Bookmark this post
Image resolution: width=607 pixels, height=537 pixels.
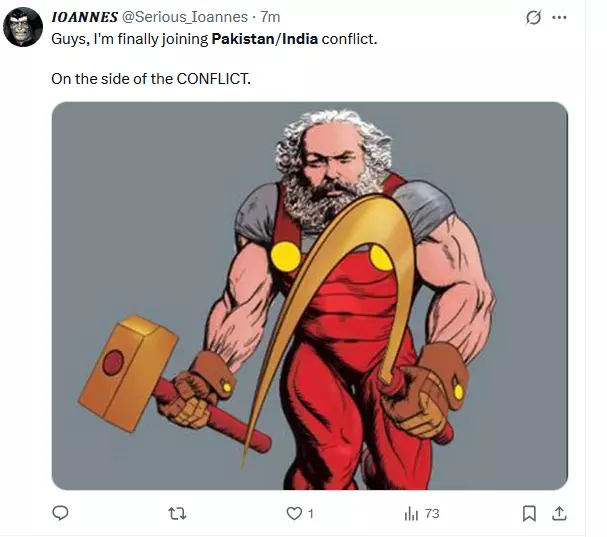coord(529,514)
